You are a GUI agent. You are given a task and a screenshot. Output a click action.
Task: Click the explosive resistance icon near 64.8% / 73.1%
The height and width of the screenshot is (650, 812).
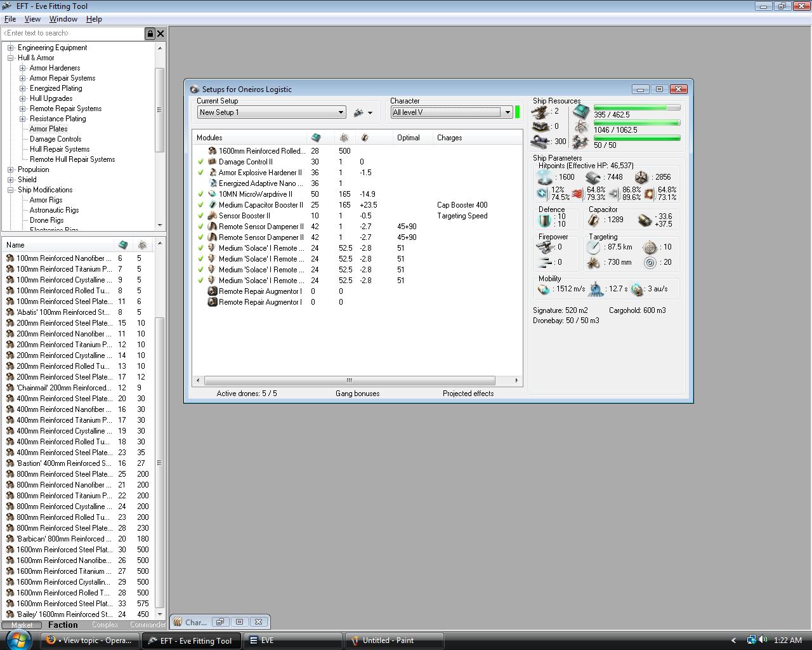[649, 193]
